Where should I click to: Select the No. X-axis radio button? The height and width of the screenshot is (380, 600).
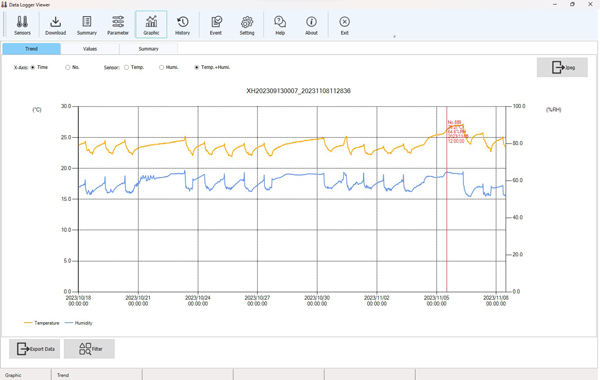click(68, 67)
